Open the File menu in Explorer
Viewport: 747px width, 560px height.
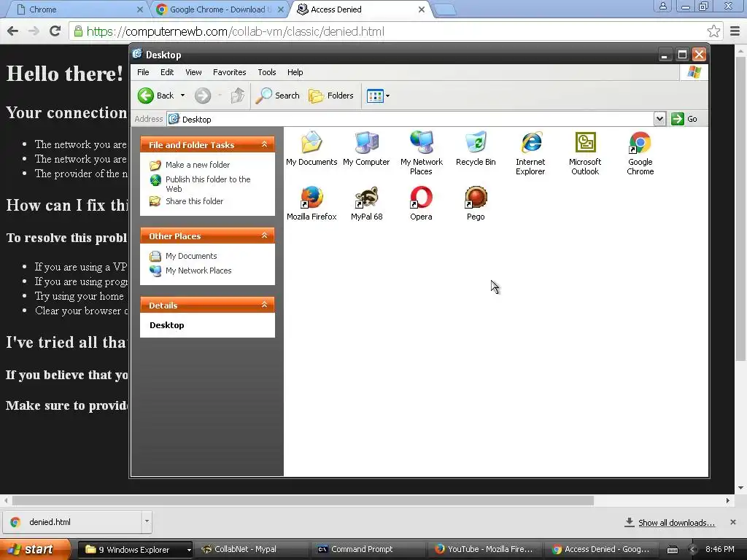point(143,72)
